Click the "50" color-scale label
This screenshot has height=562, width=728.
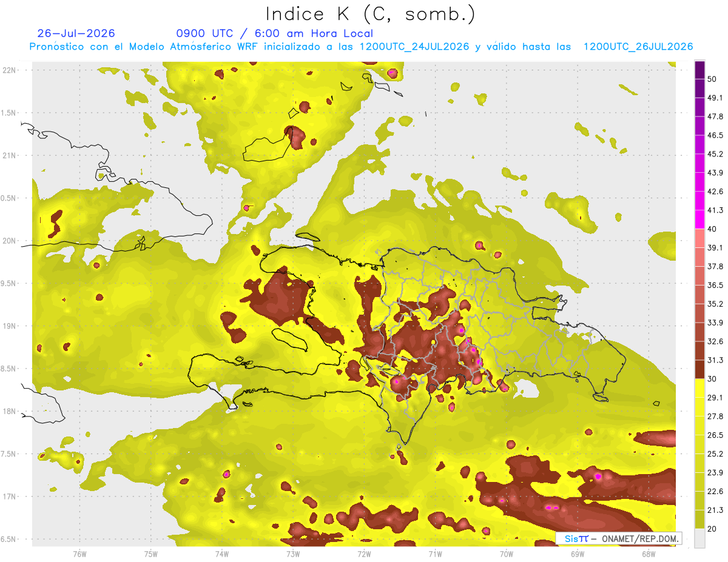(x=713, y=79)
